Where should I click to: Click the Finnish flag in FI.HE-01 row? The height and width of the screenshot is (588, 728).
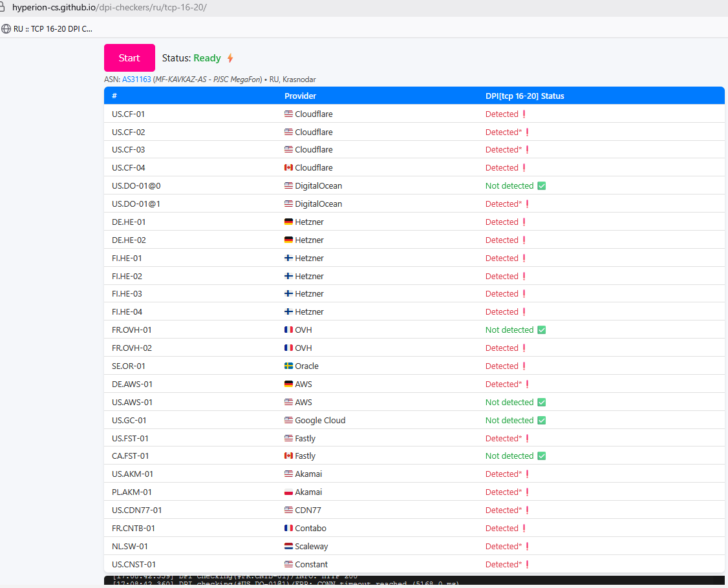click(x=288, y=258)
